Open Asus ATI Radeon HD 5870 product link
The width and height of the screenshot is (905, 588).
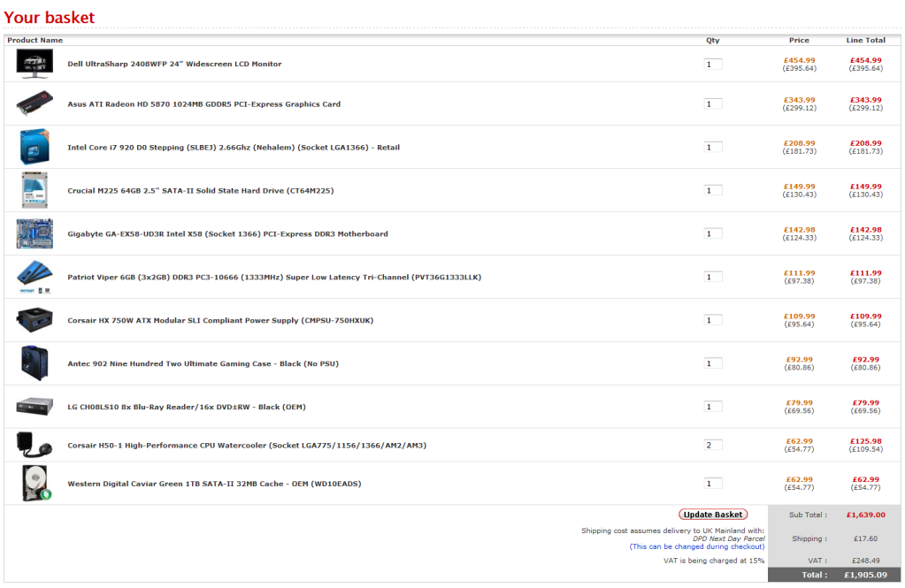click(x=203, y=104)
